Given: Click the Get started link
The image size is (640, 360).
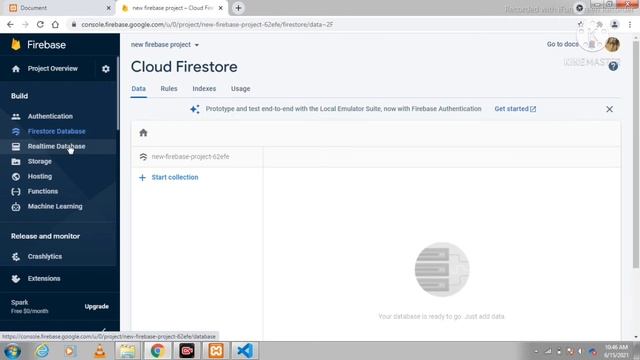Looking at the screenshot, I should tap(515, 109).
